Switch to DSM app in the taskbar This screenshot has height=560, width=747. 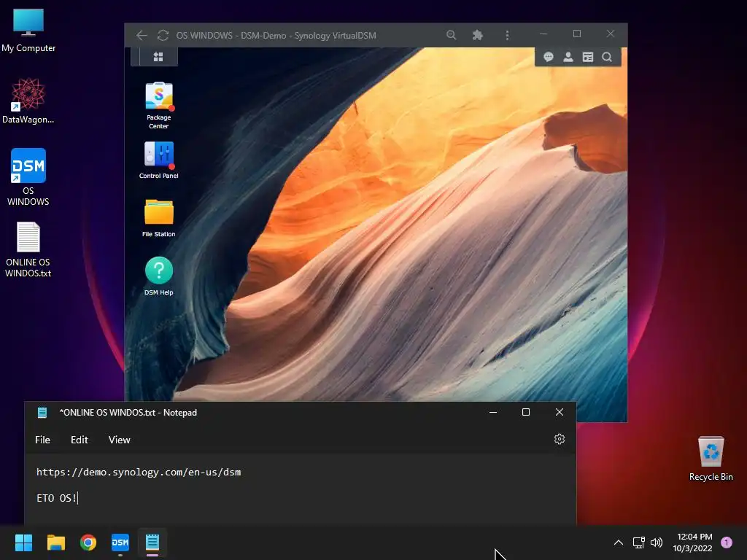[x=120, y=542]
